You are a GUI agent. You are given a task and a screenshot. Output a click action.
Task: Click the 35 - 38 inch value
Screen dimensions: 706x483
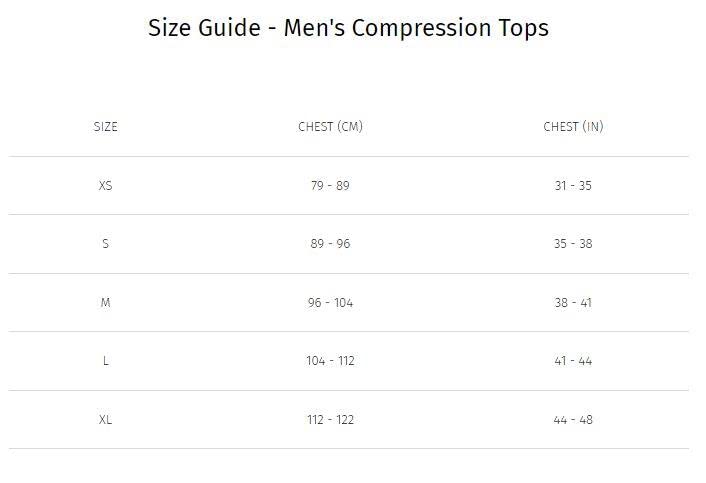573,244
